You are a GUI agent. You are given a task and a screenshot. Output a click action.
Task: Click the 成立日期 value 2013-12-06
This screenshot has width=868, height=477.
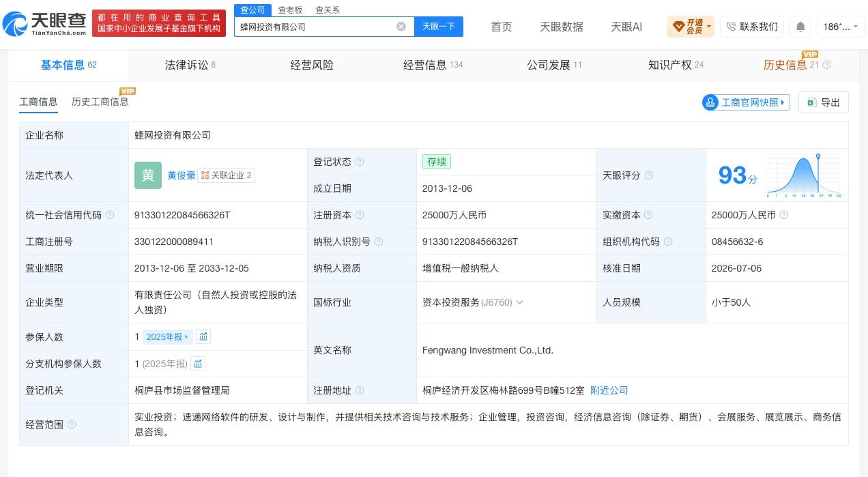point(447,188)
